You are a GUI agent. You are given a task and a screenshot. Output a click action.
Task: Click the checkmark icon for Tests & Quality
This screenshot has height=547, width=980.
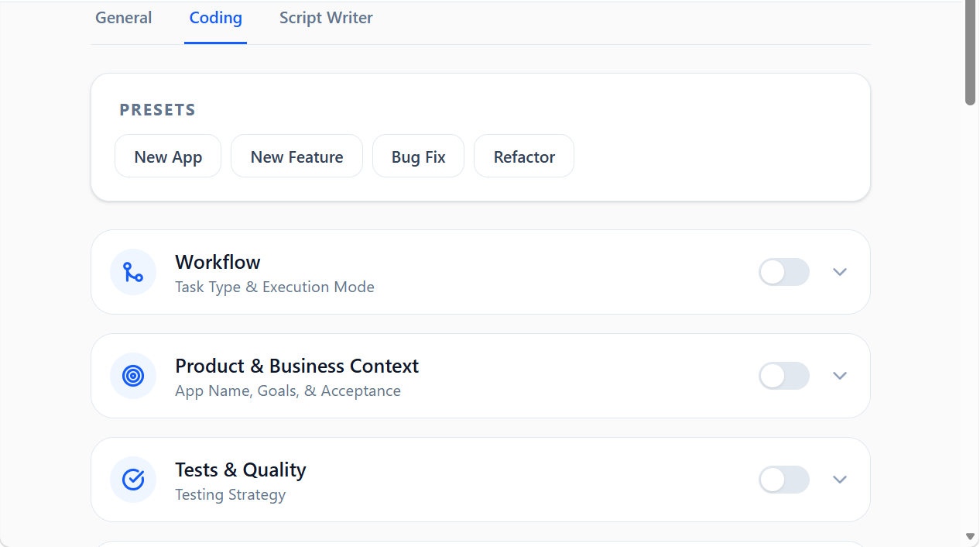click(x=132, y=480)
